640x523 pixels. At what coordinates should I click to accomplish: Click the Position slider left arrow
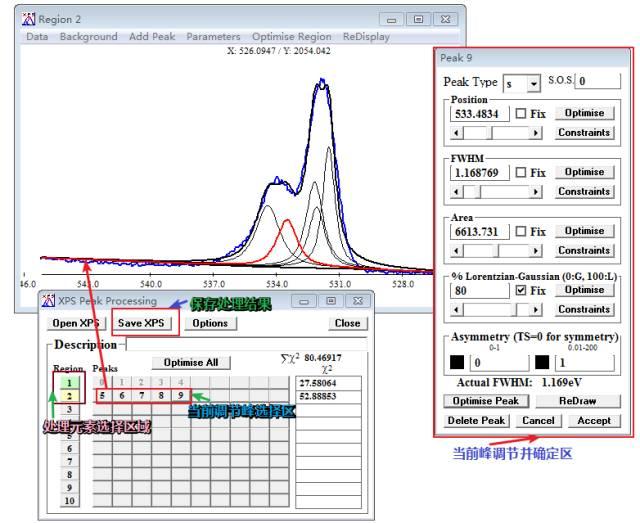457,133
